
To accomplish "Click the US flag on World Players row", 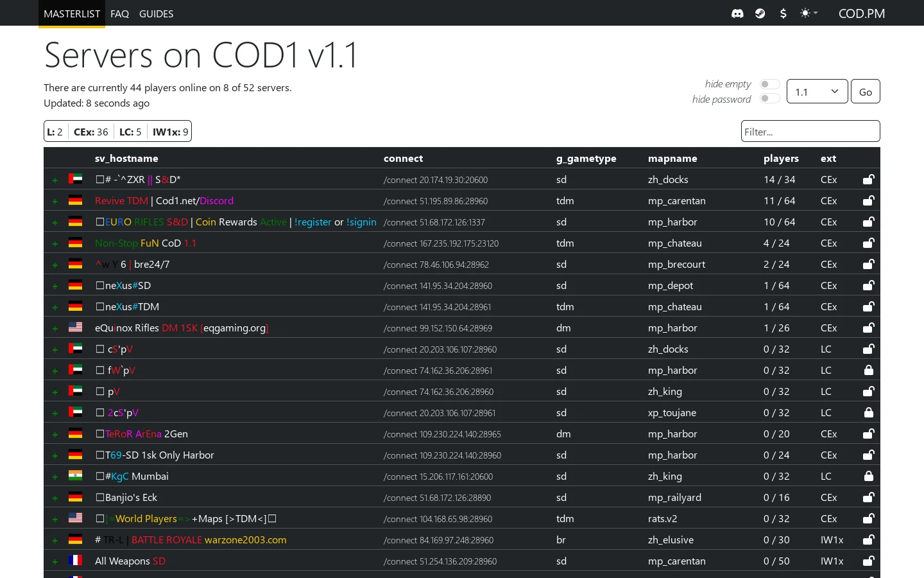I will pos(76,518).
